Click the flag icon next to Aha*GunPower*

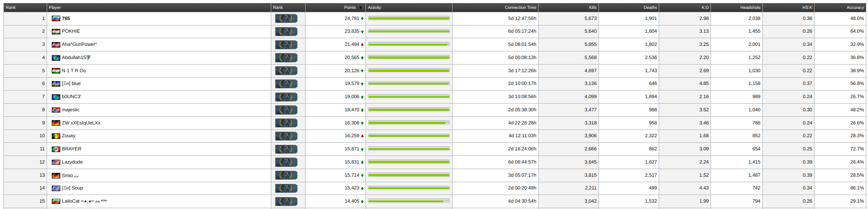pos(56,45)
